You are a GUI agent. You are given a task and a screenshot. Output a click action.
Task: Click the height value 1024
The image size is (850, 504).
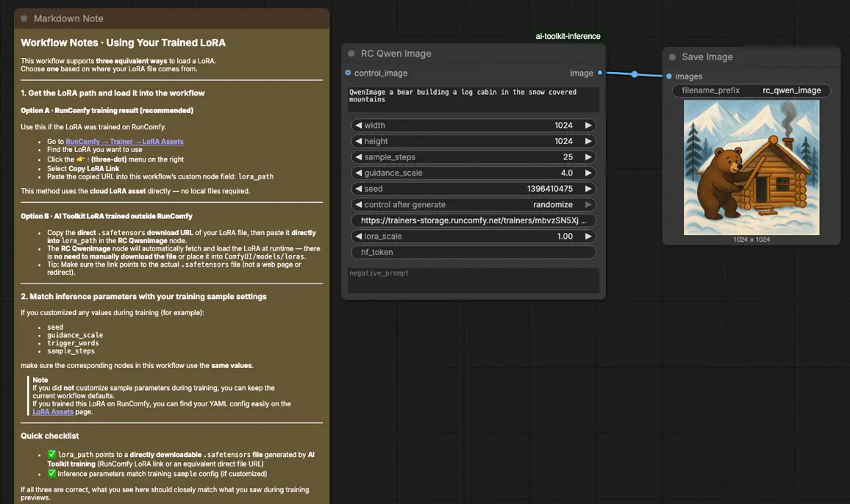point(563,141)
